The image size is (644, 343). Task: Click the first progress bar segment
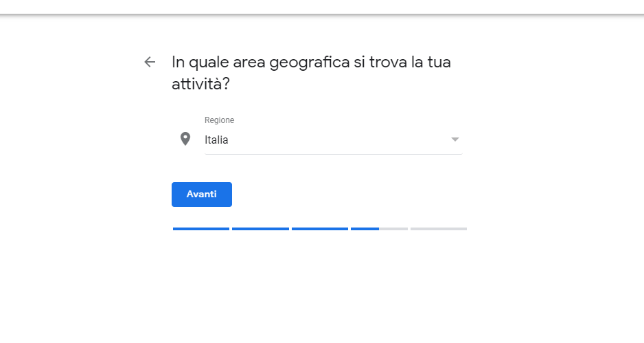click(x=201, y=229)
